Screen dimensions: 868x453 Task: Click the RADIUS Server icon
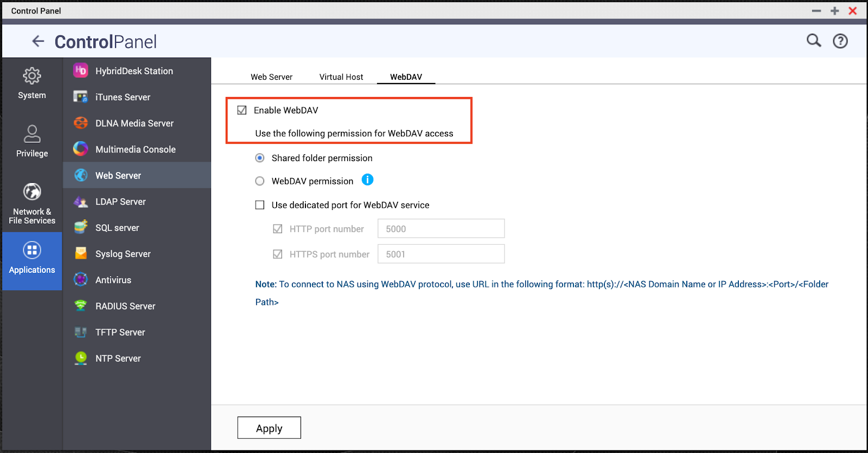[x=81, y=305]
